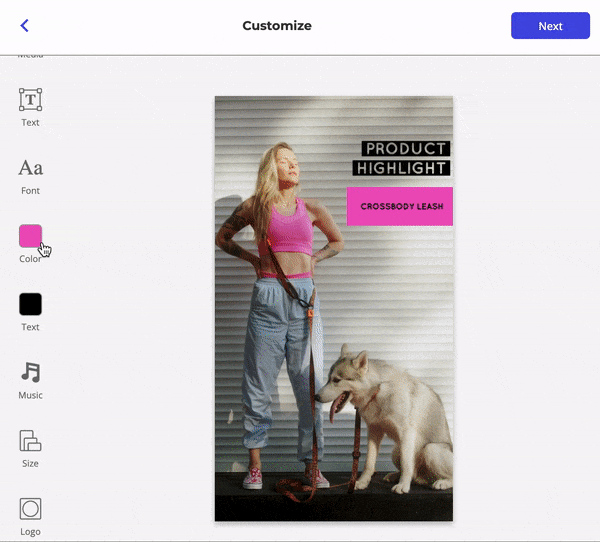600x542 pixels.
Task: Open the Text editing tool icon
Action: [x=31, y=100]
